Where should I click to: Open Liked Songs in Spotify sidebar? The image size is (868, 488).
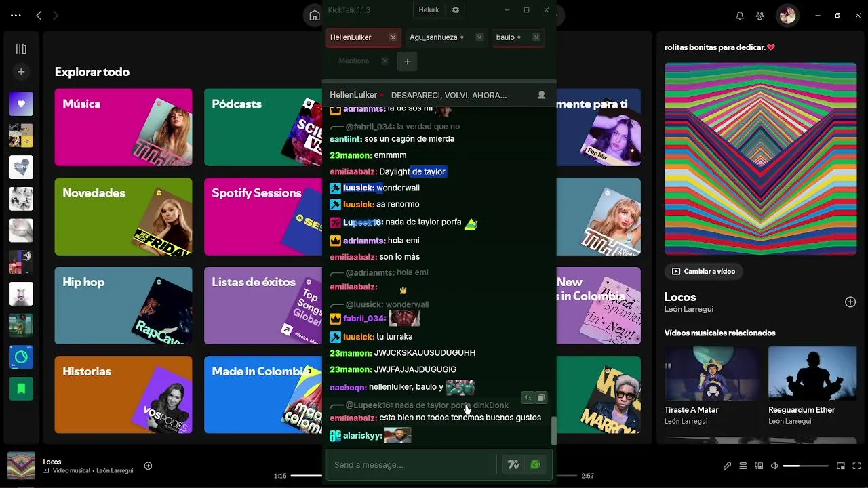pos(21,104)
